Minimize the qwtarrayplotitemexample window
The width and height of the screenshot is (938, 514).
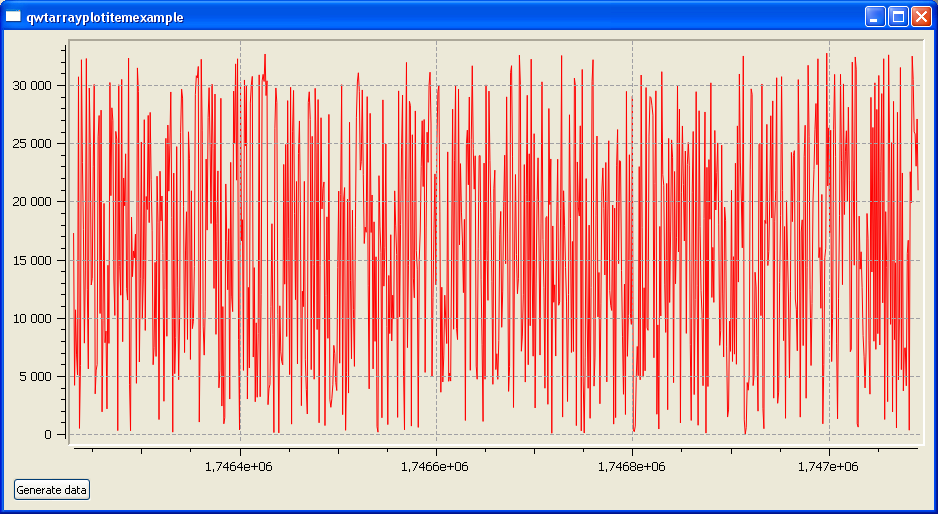click(x=874, y=17)
